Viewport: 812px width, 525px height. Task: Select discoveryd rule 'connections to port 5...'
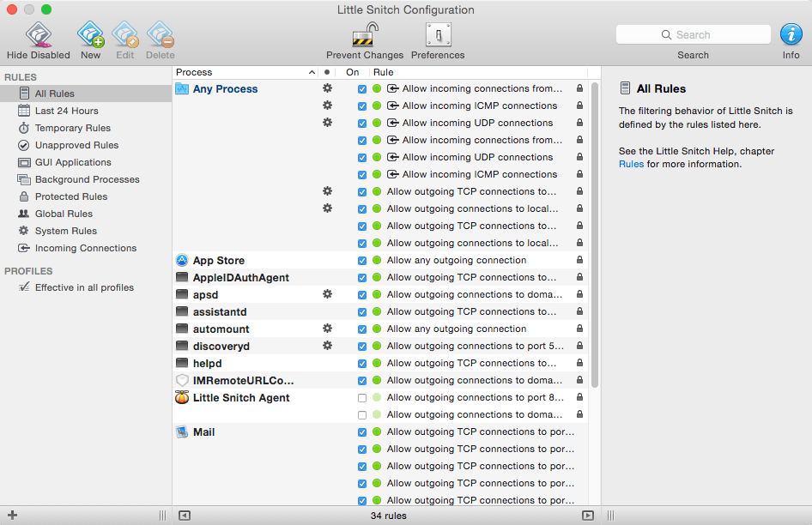[x=475, y=346]
